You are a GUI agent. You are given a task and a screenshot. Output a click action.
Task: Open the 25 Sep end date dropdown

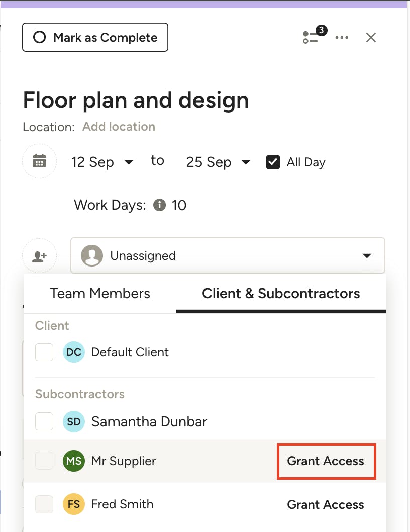218,162
